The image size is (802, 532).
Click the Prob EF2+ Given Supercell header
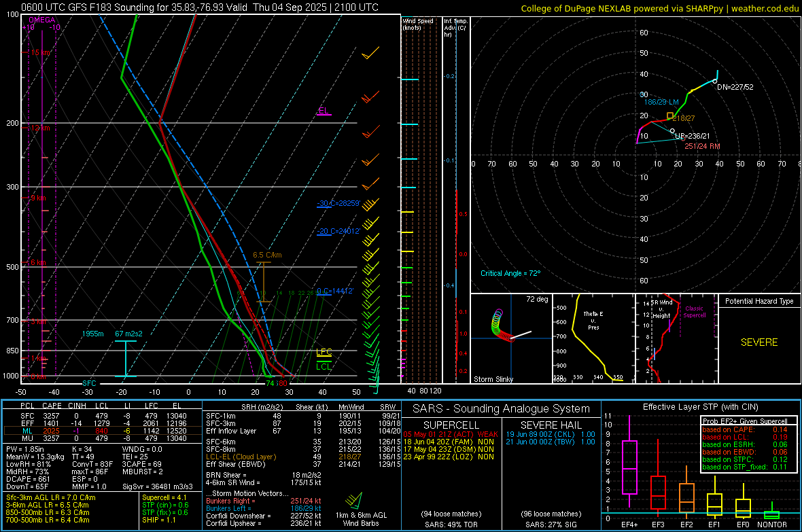[x=745, y=421]
